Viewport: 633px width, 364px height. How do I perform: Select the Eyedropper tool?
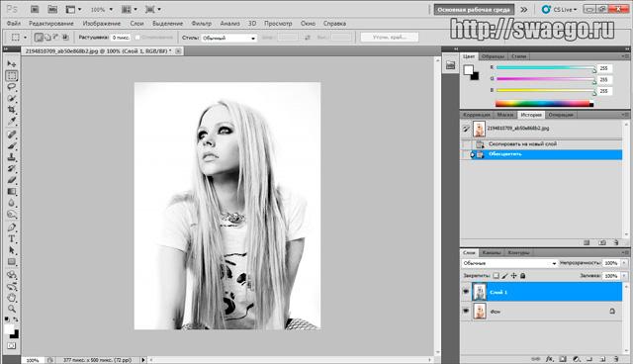(x=11, y=121)
